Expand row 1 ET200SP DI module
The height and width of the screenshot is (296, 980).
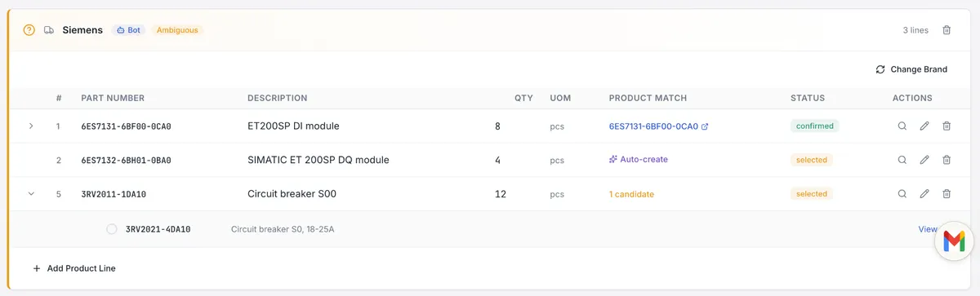(31, 126)
